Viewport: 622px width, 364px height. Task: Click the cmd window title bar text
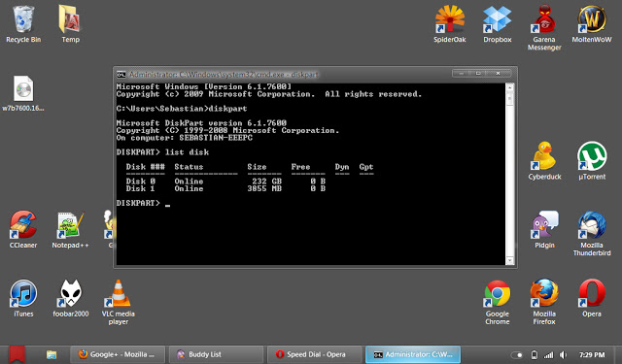[224, 75]
